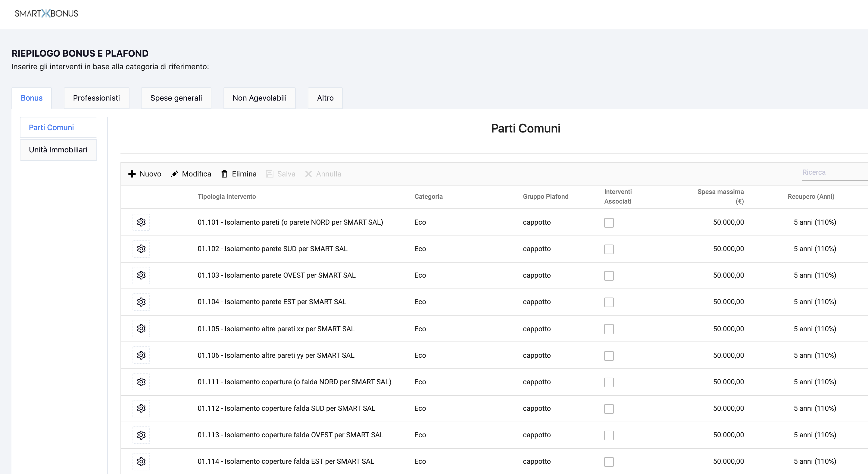Click the Nuovo button label
Screen dimensions: 868x474
tap(150, 174)
